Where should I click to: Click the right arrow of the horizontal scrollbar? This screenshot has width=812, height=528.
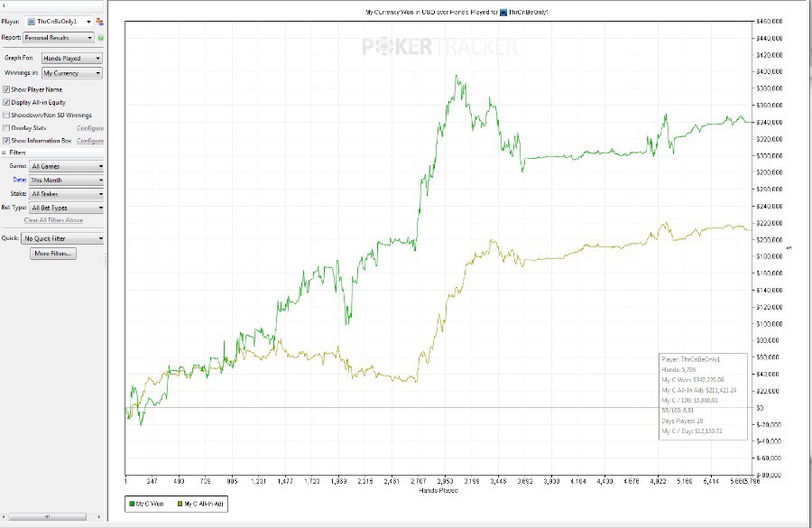(101, 516)
